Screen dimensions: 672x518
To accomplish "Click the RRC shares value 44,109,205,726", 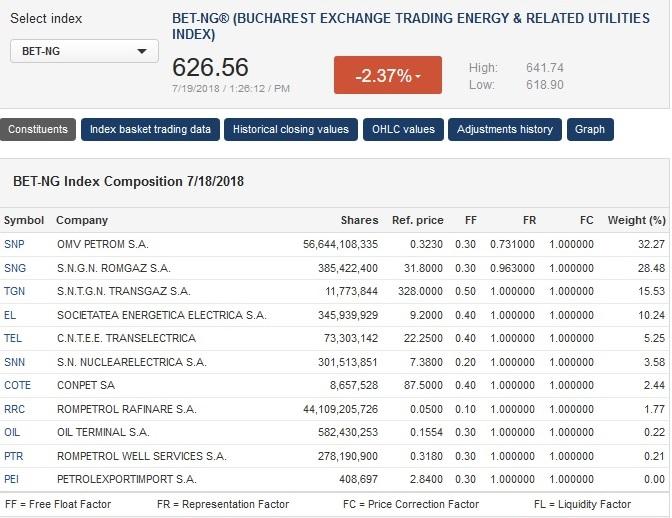I will point(340,409).
